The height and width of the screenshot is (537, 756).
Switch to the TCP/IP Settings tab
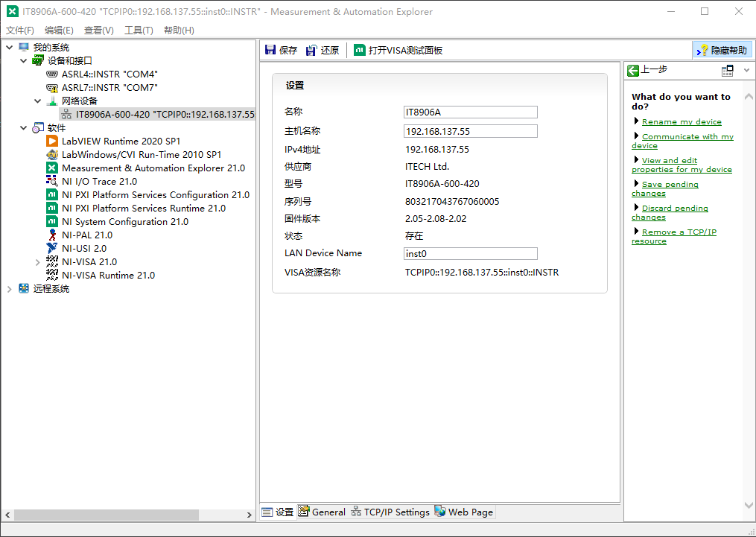tap(390, 512)
